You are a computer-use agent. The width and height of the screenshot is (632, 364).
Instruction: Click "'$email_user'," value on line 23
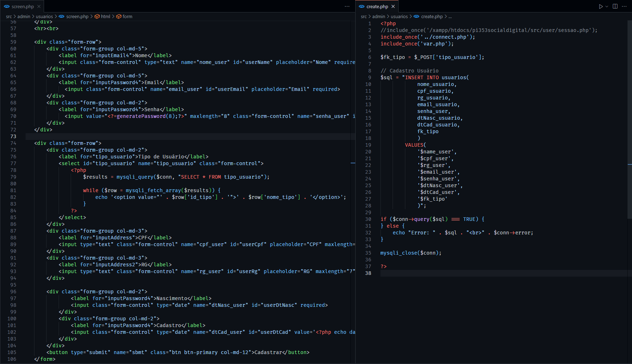pyautogui.click(x=438, y=172)
